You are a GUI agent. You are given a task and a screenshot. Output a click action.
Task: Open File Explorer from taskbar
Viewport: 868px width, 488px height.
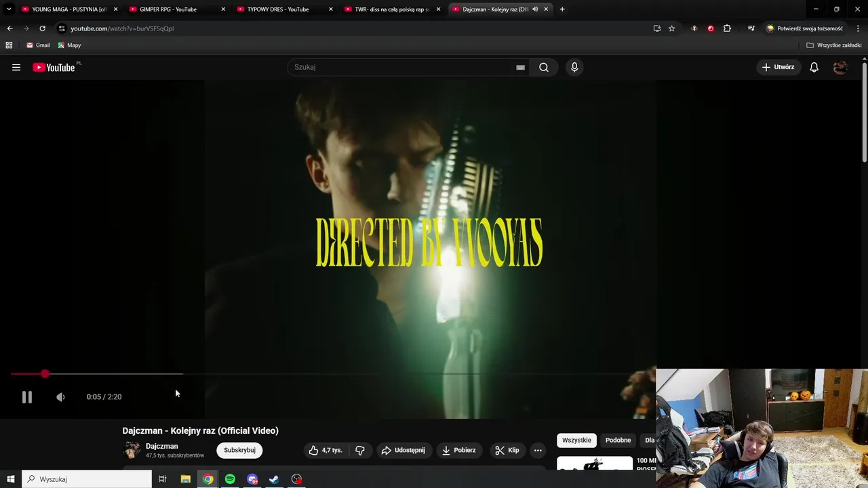click(185, 479)
